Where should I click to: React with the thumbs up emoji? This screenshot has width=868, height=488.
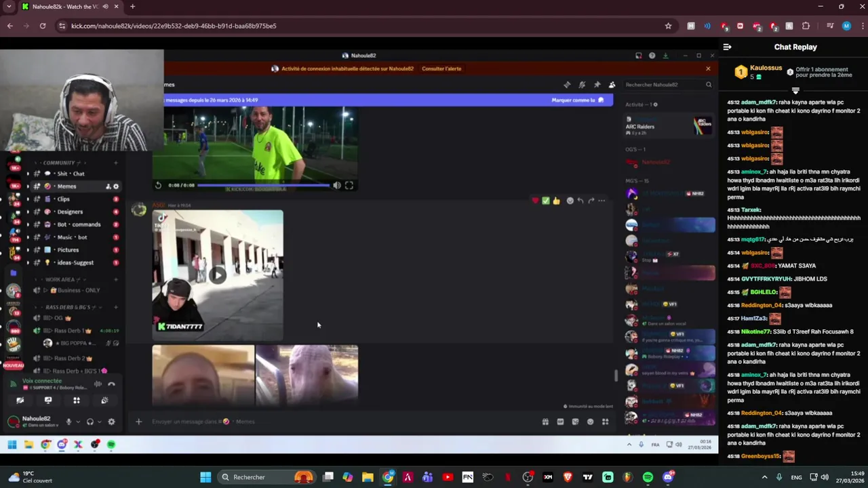coord(557,201)
